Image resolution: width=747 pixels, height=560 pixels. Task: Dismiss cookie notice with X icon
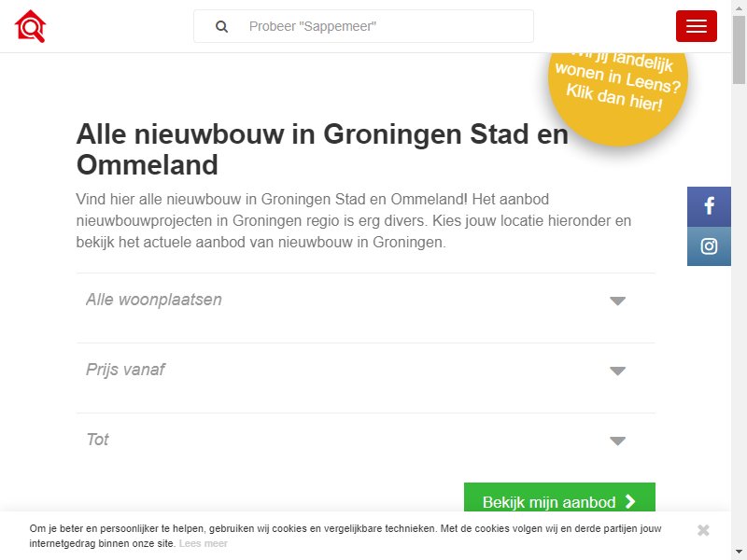point(703,530)
